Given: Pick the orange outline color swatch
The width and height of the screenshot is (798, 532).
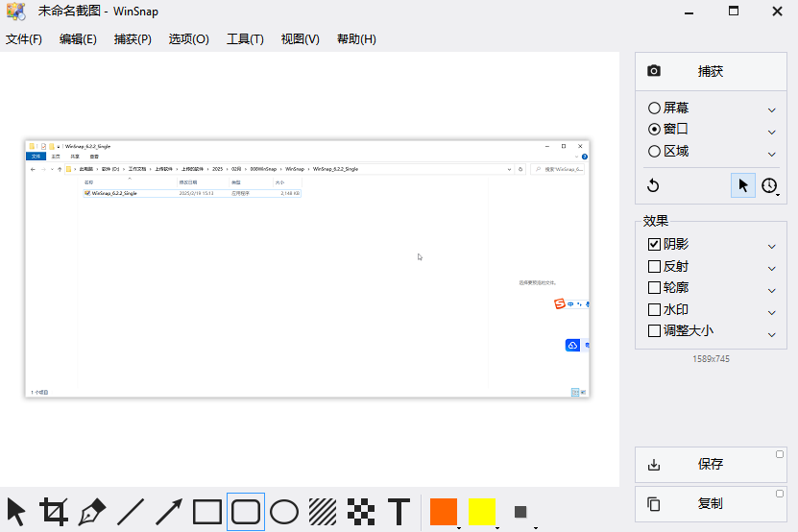Looking at the screenshot, I should [x=444, y=512].
